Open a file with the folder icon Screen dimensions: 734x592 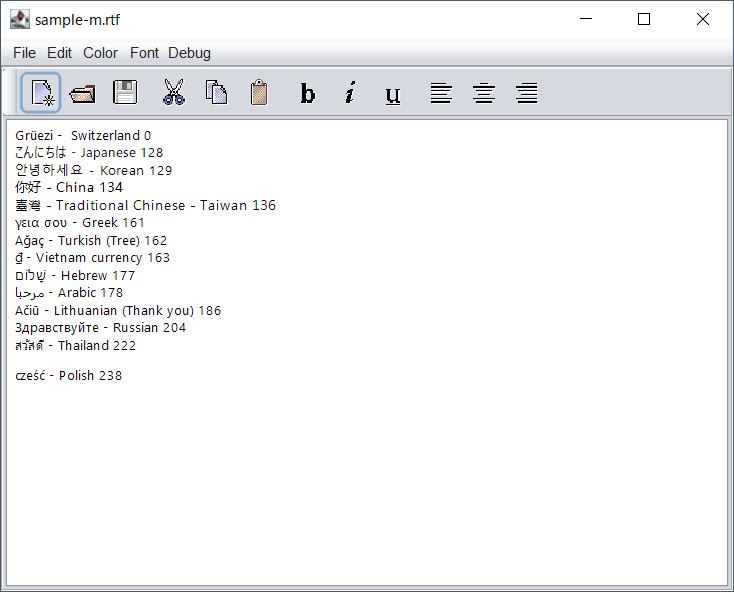tap(82, 93)
